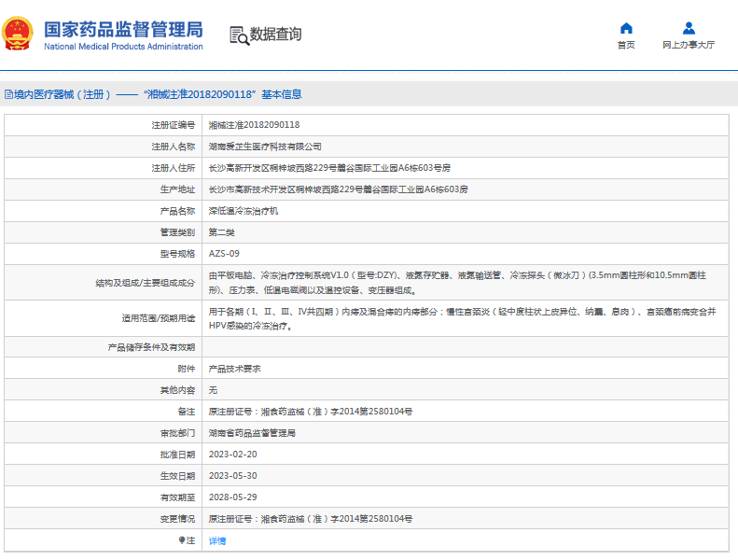
Task: Click attachment value 产品技术要求
Action: 234,369
